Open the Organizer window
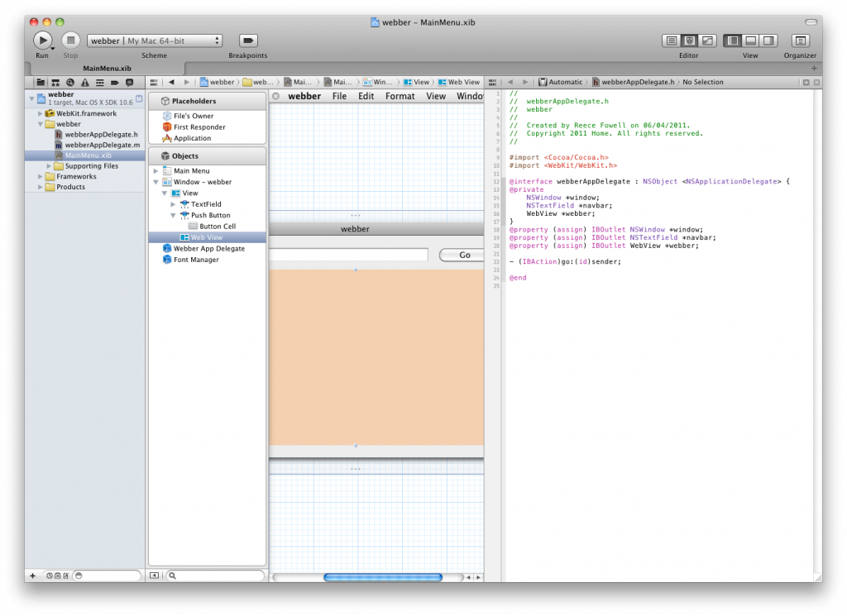 click(800, 41)
